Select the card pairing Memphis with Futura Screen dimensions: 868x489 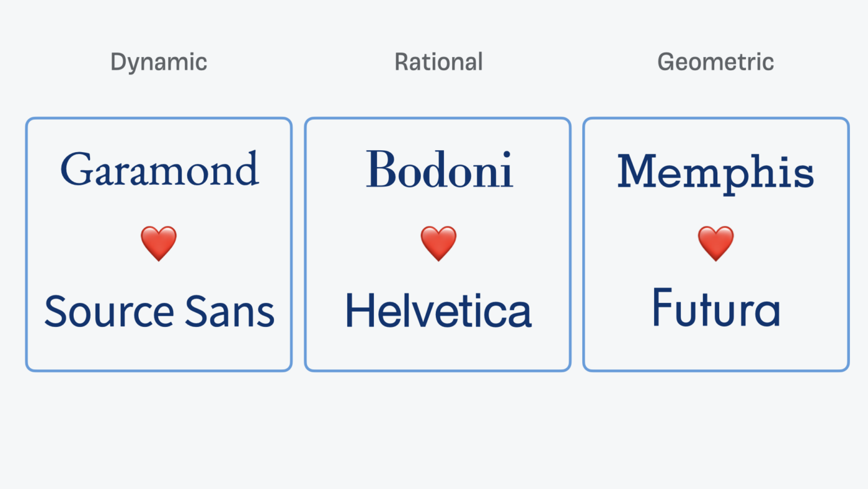[716, 244]
